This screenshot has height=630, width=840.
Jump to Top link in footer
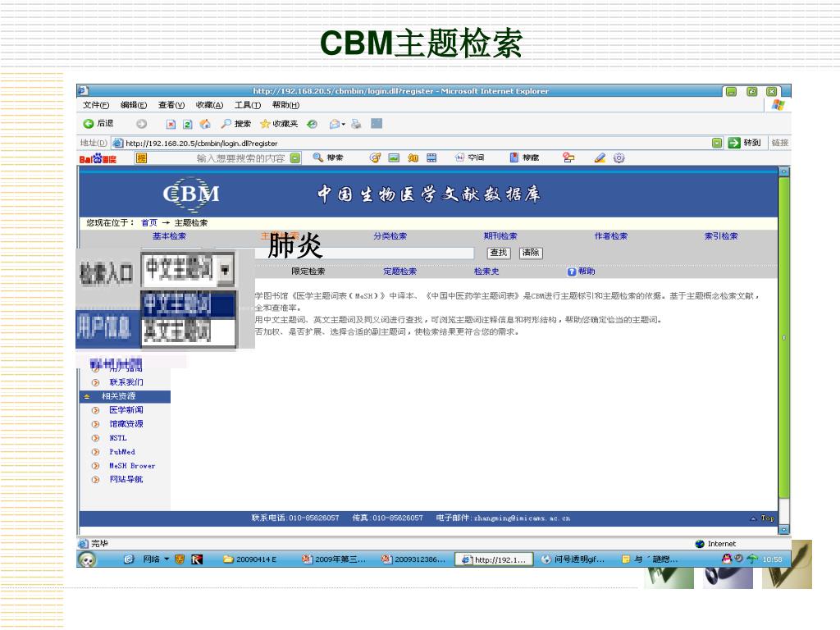(763, 518)
